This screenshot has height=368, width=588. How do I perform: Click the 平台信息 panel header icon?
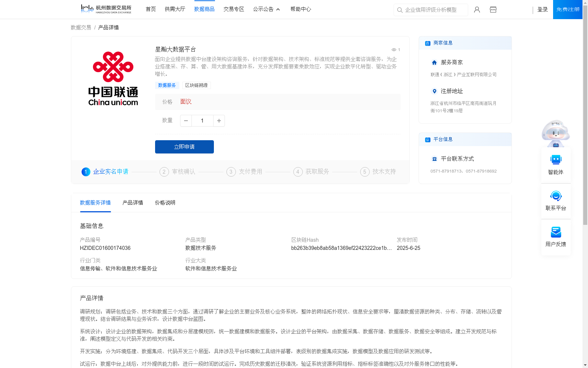[x=428, y=140]
